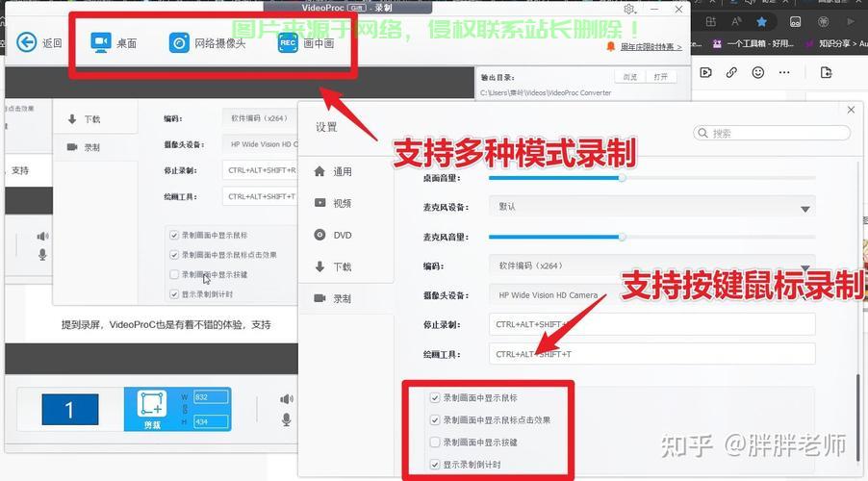Viewport: 868px width, 481px height.
Task: Toggle 显示录制倒计时 in front settings dialog
Action: 435,464
